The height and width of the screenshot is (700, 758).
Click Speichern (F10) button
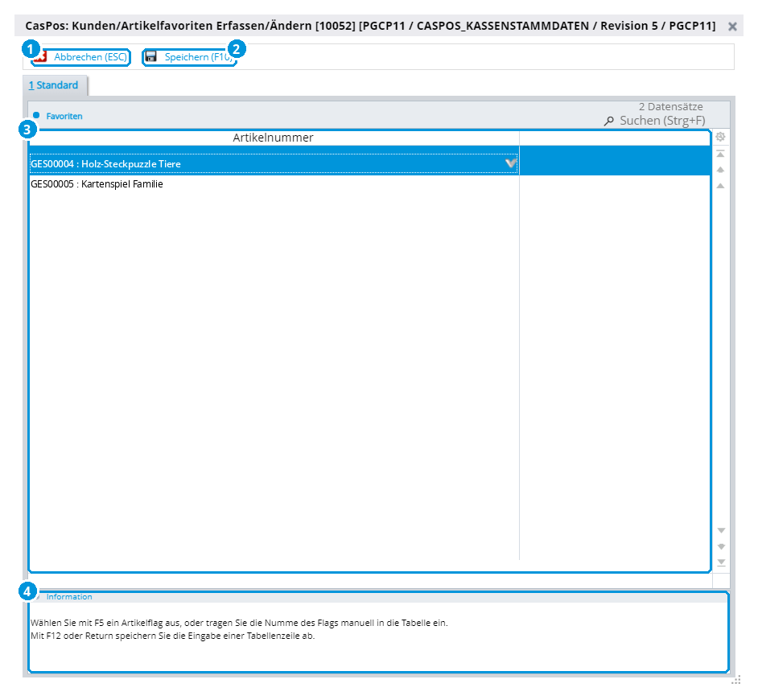coord(189,57)
